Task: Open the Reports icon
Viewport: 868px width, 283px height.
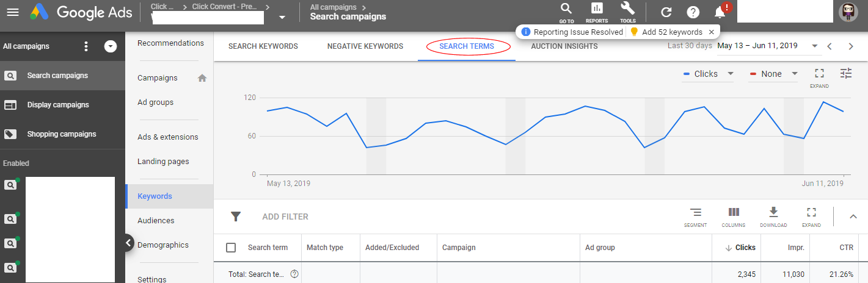Action: [597, 12]
